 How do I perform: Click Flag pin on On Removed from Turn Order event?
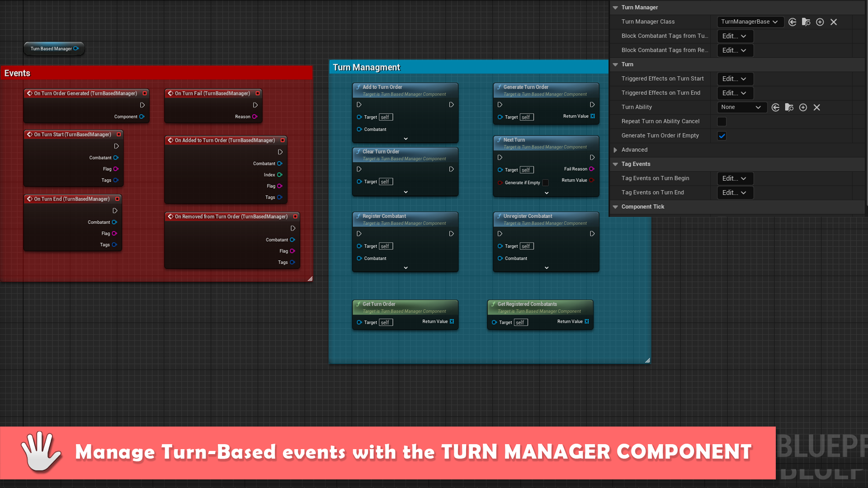coord(292,251)
